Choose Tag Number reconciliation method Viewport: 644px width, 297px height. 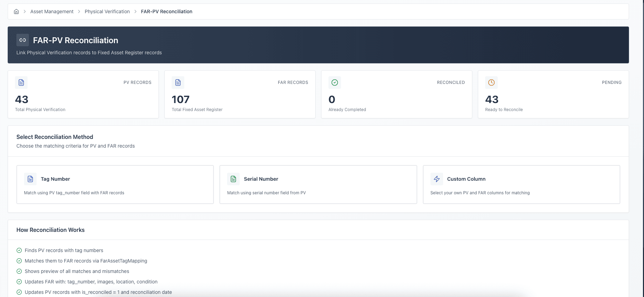[115, 185]
